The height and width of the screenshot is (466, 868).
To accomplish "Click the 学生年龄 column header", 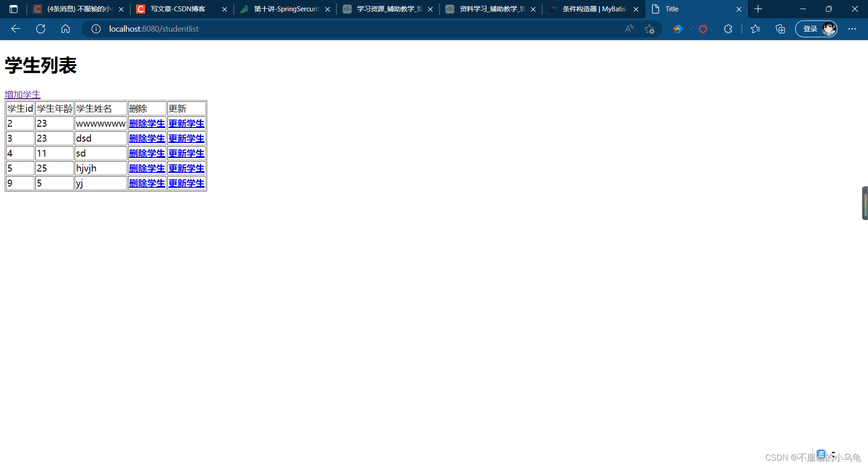I will point(54,109).
